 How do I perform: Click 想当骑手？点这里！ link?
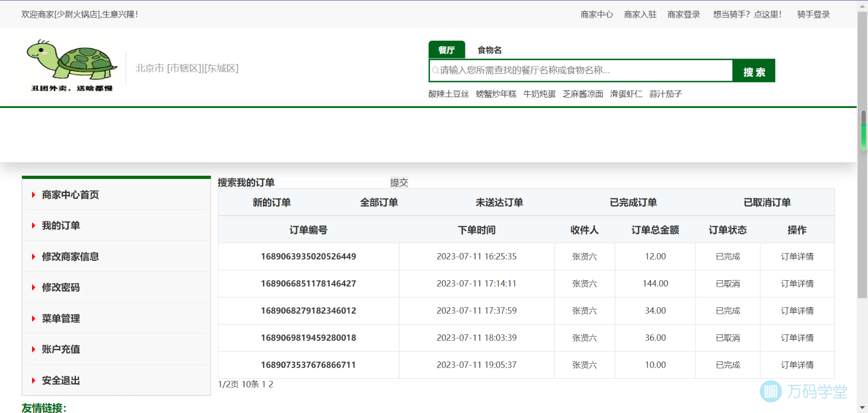pos(747,15)
